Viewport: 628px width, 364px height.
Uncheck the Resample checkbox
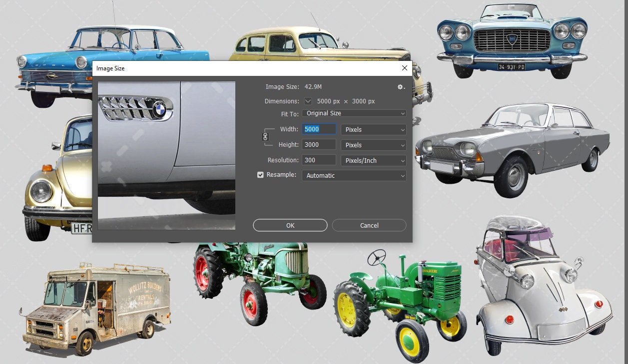[260, 175]
